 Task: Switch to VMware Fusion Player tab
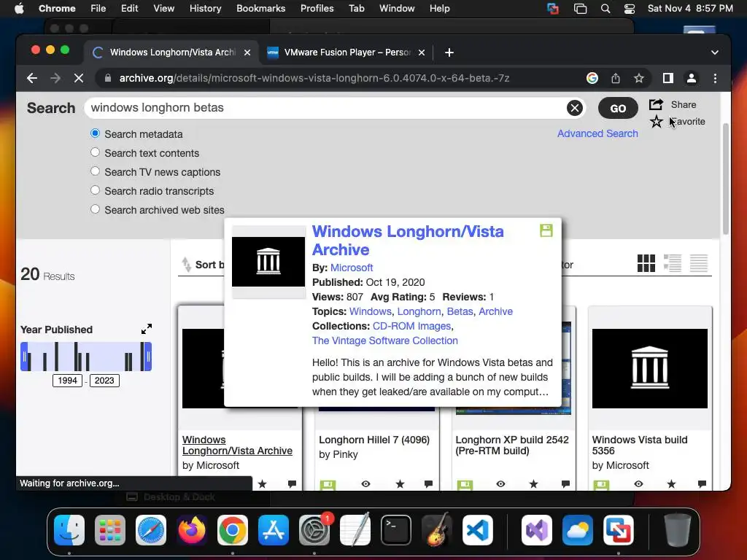tap(346, 52)
